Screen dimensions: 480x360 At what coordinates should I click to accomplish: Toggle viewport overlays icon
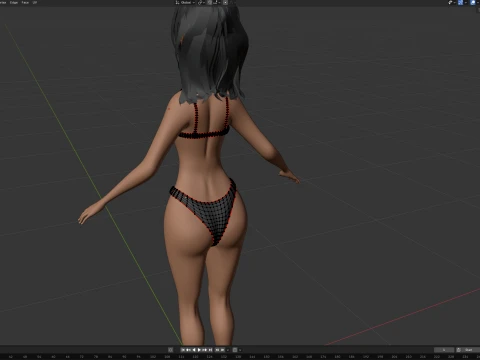pos(473,3)
